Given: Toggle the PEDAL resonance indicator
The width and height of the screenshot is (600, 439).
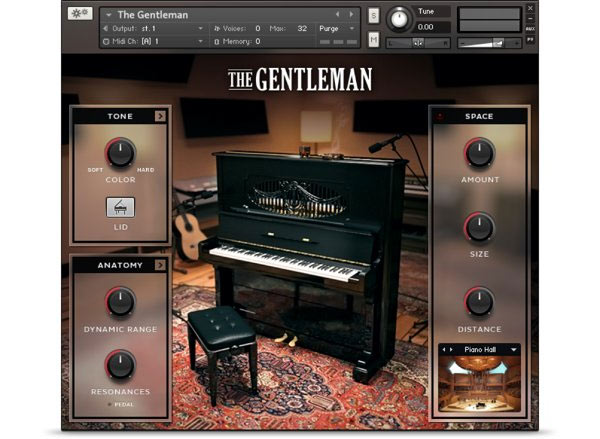Looking at the screenshot, I should [x=109, y=405].
